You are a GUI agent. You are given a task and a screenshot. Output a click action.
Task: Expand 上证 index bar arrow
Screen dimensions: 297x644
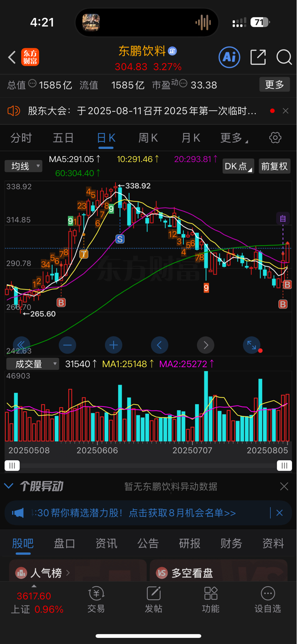(34, 586)
